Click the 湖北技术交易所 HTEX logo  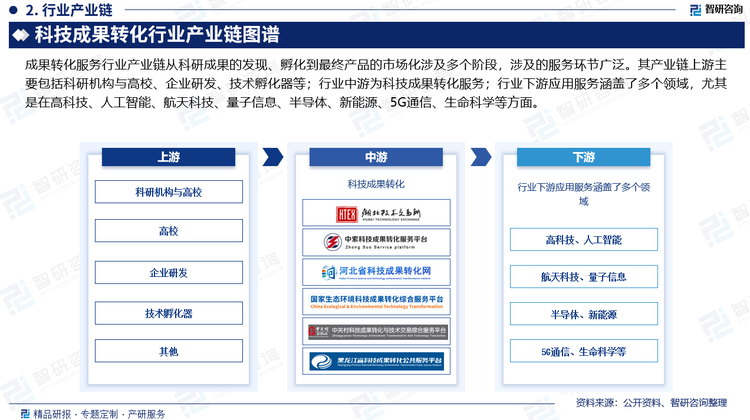click(x=376, y=213)
